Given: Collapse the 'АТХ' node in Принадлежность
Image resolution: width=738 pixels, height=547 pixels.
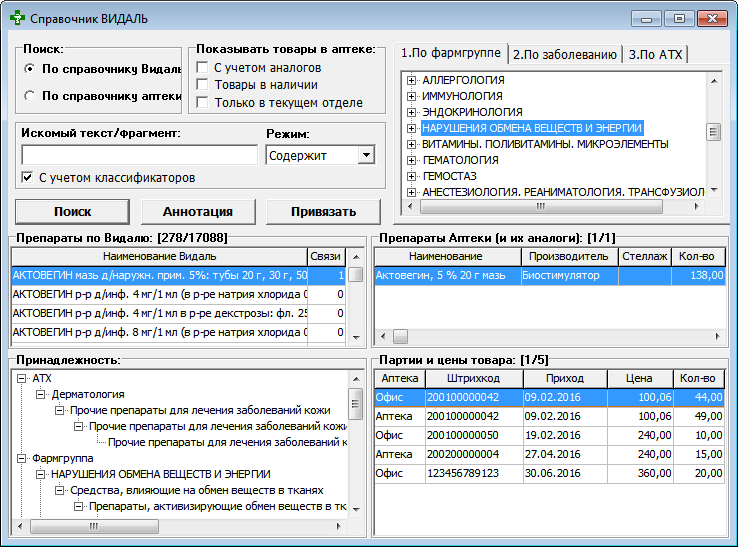Looking at the screenshot, I should 23,379.
